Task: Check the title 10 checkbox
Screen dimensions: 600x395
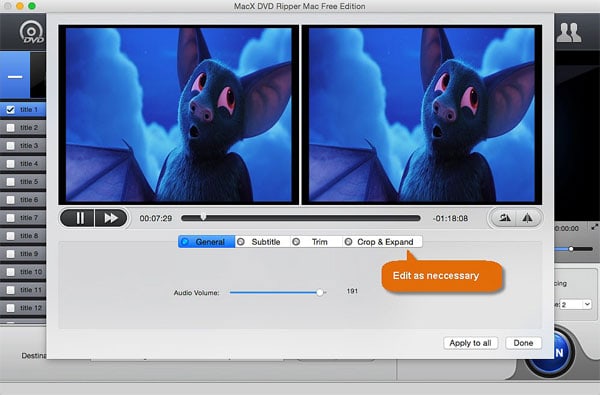Action: (x=11, y=272)
